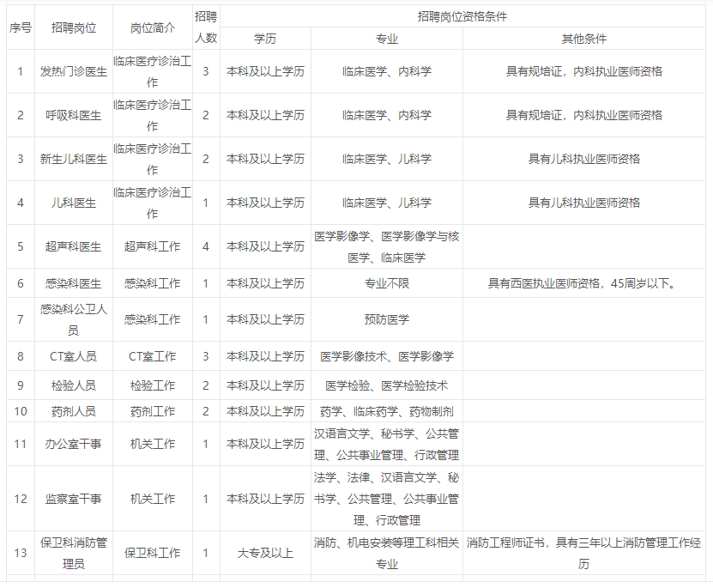Select the 招聘人数 header cell
This screenshot has height=588, width=713.
click(206, 27)
